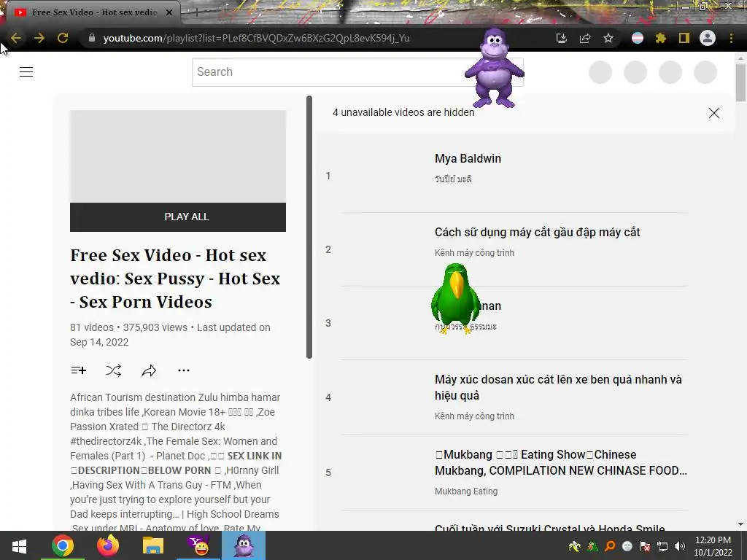Click the purple BonziBuddy gorilla character

(x=494, y=68)
